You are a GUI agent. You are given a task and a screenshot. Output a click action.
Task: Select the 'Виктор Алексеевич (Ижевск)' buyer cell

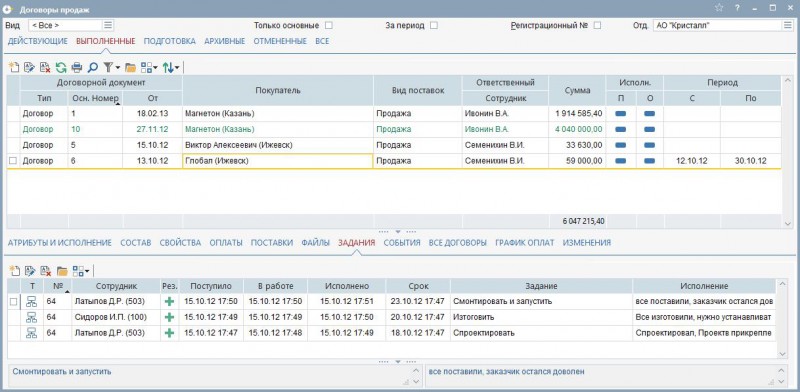coord(278,145)
